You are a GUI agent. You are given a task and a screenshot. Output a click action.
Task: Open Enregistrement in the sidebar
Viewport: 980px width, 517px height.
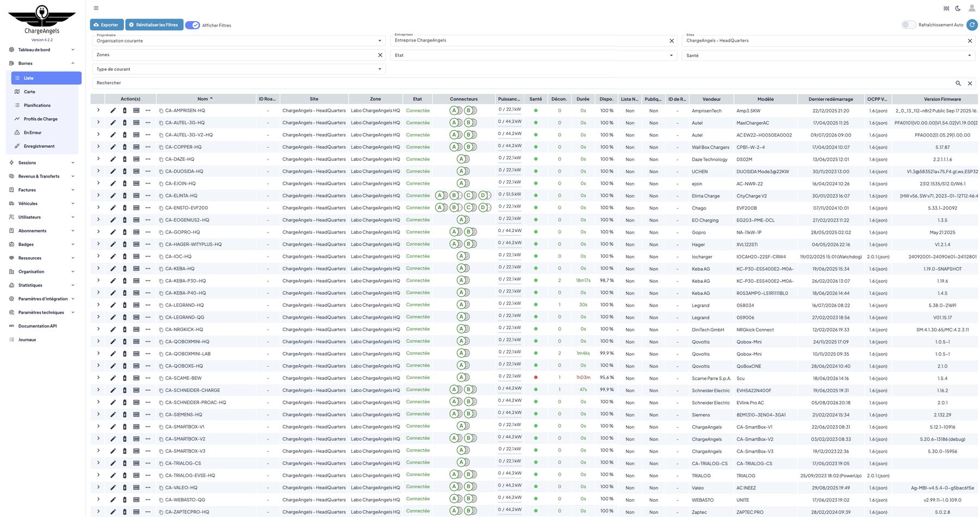coord(46,146)
